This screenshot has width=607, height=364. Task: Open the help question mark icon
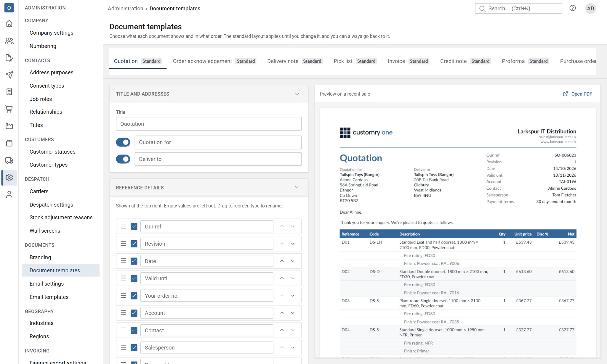pyautogui.click(x=573, y=8)
